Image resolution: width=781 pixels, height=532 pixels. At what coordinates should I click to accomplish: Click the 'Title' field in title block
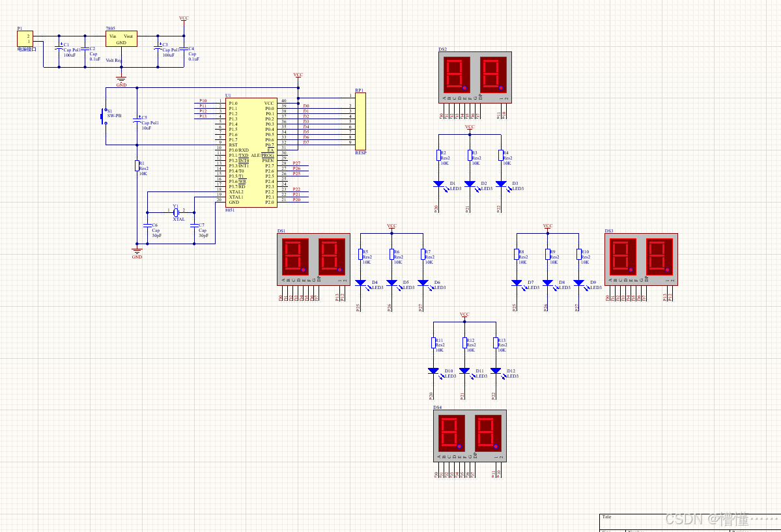606,517
